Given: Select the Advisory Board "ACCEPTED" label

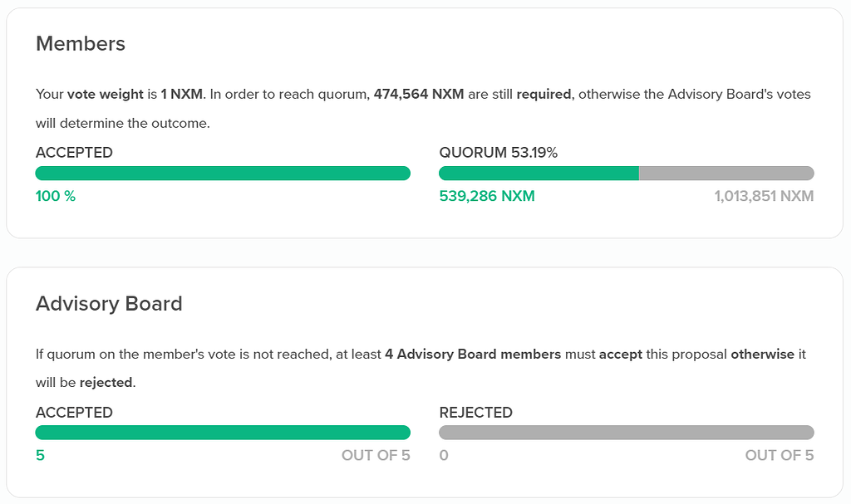Looking at the screenshot, I should 74,413.
